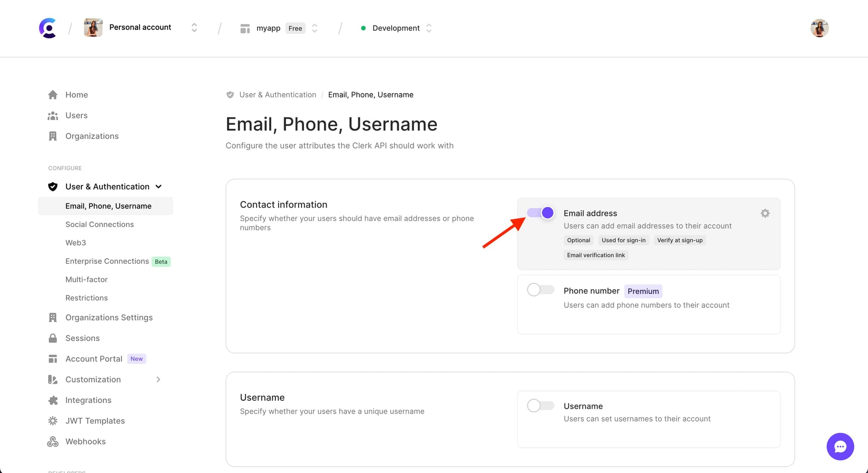868x473 pixels.
Task: Open Multi-factor settings
Action: tap(86, 279)
